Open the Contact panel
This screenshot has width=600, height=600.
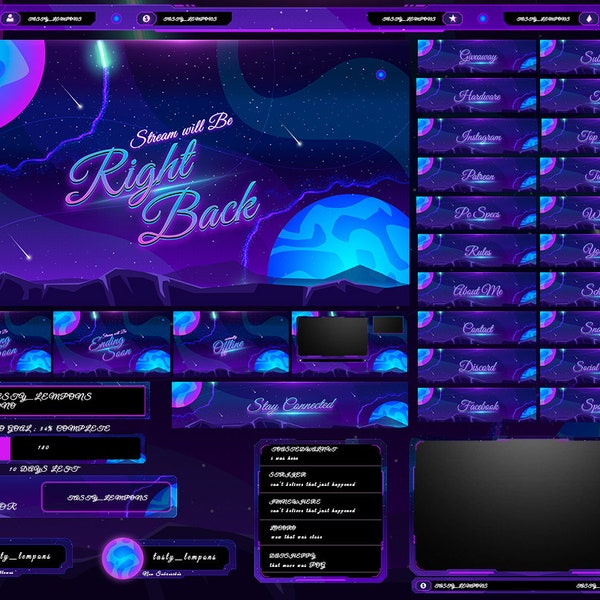pyautogui.click(x=477, y=328)
